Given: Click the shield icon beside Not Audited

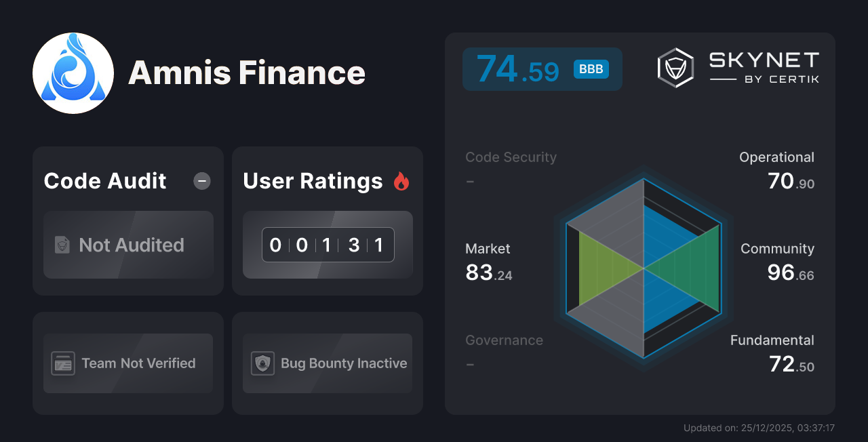Looking at the screenshot, I should [x=61, y=245].
